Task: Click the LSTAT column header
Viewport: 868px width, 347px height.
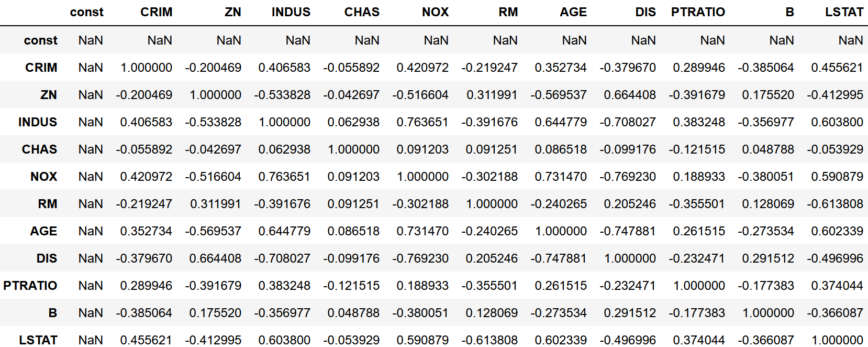Action: [x=844, y=12]
